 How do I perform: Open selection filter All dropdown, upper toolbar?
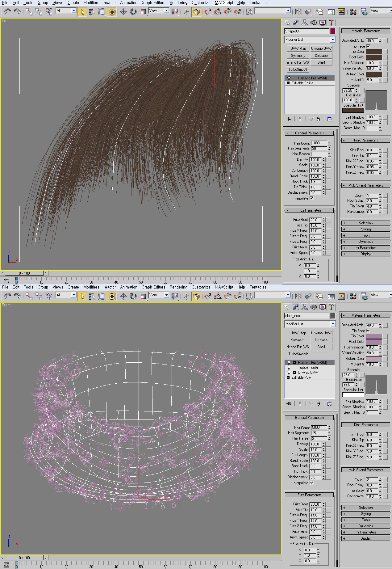(73, 11)
